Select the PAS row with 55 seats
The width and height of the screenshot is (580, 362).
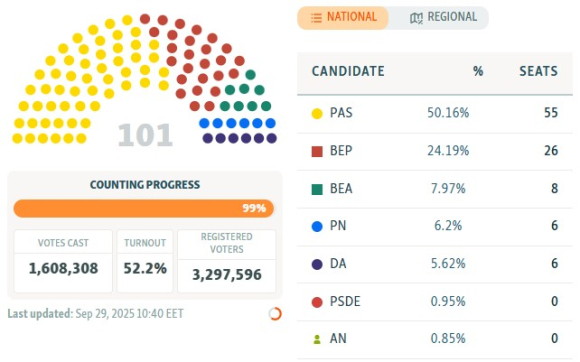coord(435,114)
